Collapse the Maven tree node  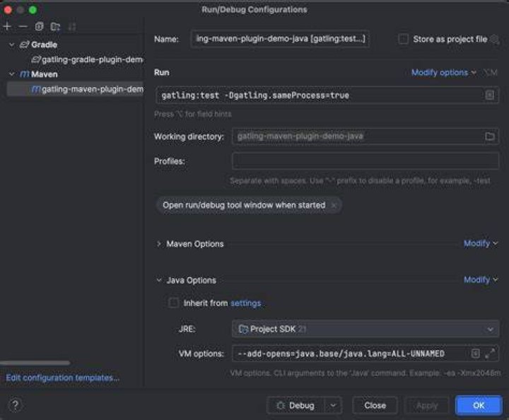coord(12,74)
